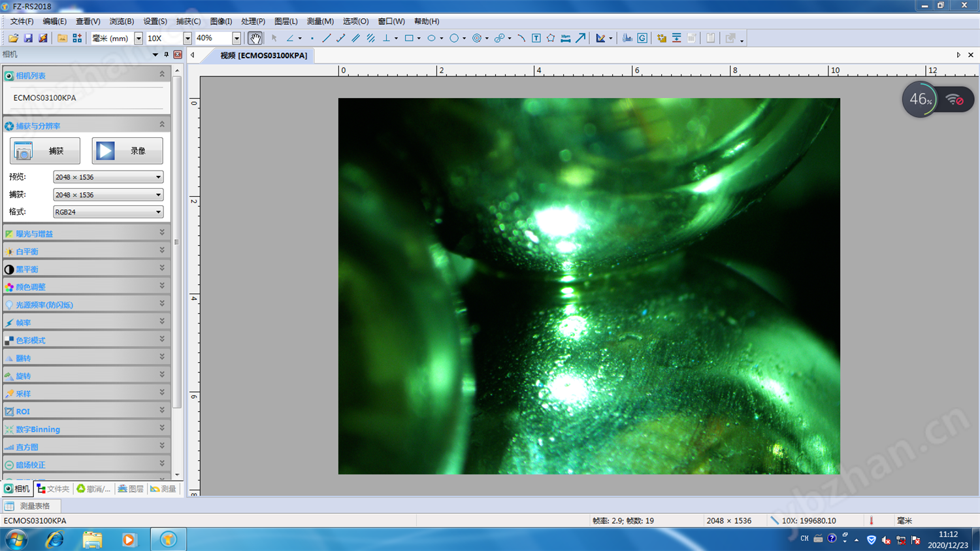
Task: Switch to the 文件夹 tab
Action: click(53, 489)
